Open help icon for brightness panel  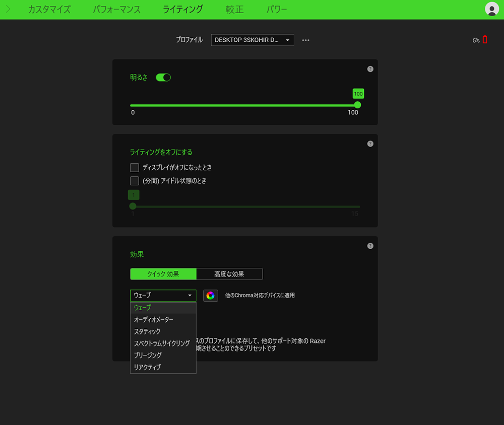(x=370, y=69)
